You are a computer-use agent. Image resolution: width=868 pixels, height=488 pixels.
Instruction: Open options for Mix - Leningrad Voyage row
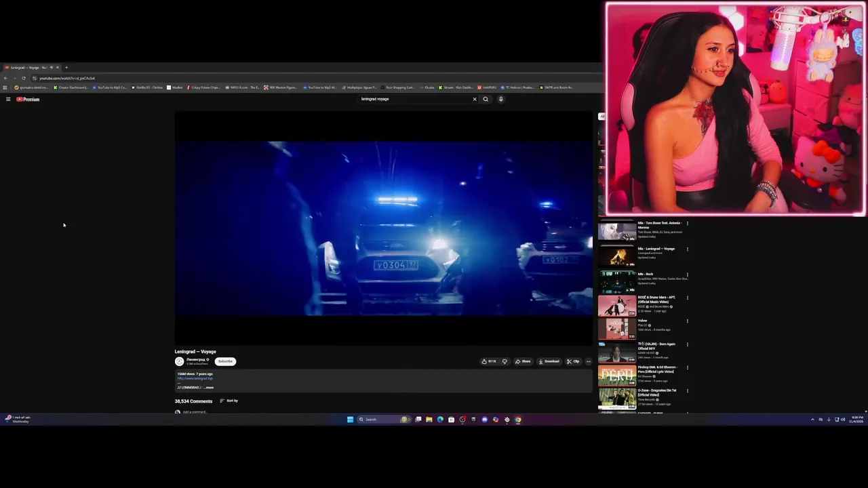687,249
